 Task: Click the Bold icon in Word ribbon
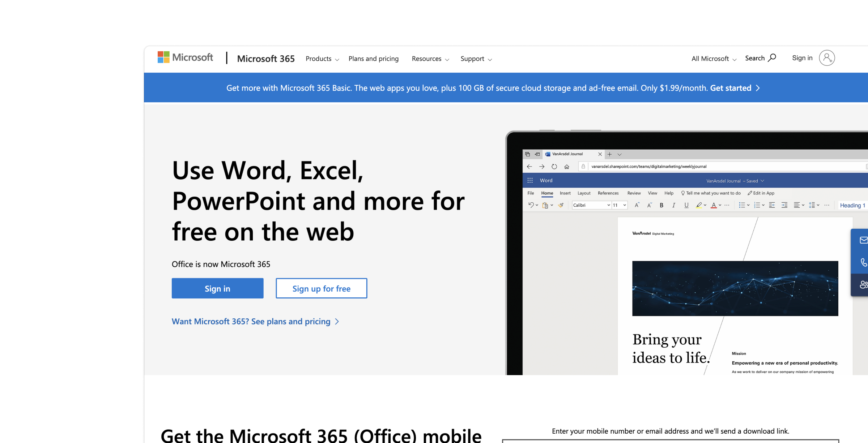point(661,205)
